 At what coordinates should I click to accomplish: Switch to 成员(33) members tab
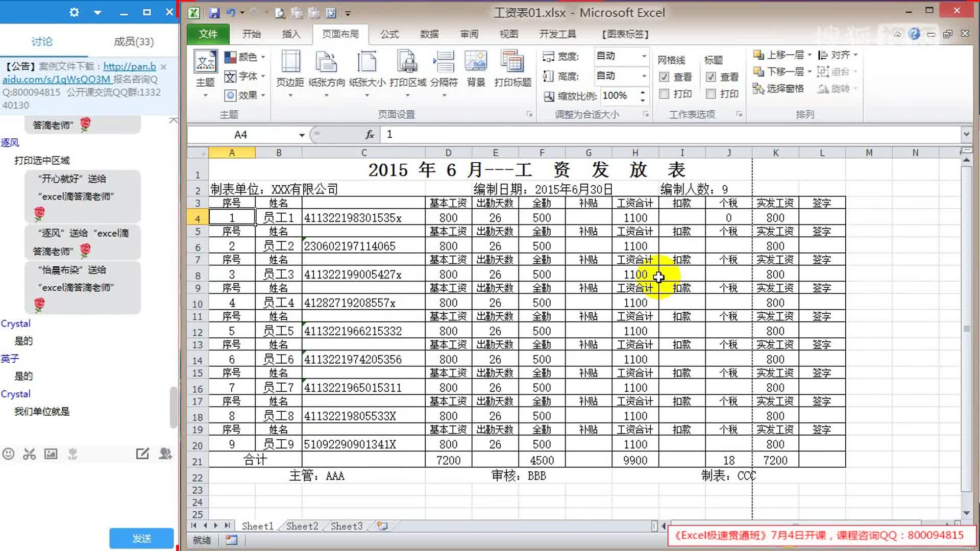(x=133, y=42)
